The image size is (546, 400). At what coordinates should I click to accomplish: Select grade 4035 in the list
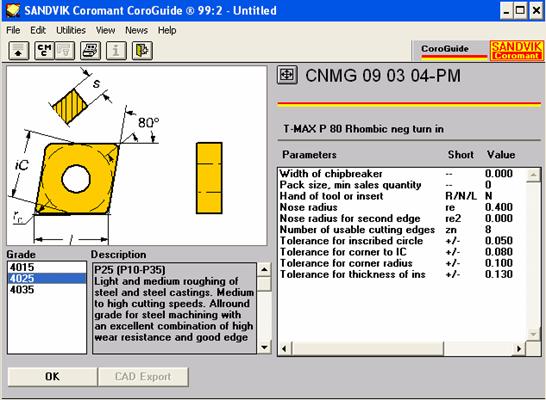(x=47, y=290)
